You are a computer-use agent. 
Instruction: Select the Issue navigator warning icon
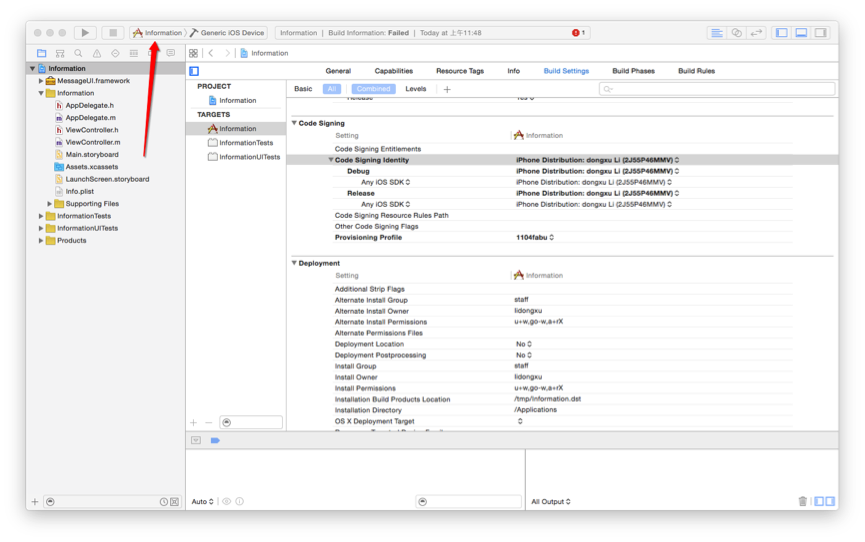(97, 53)
